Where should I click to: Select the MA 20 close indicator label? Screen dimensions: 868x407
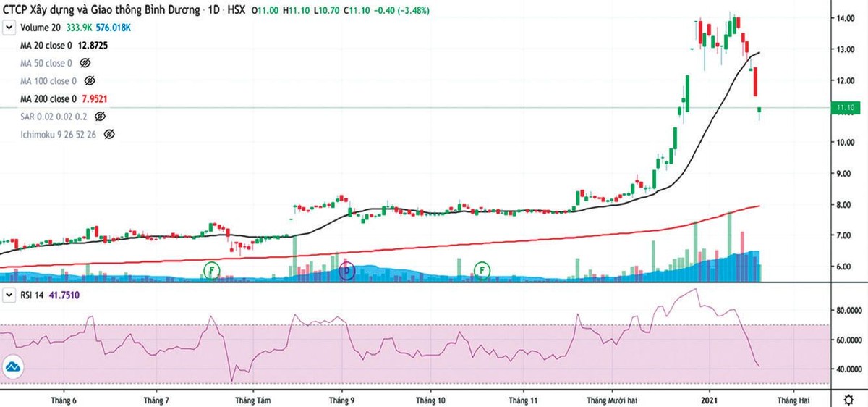(48, 45)
